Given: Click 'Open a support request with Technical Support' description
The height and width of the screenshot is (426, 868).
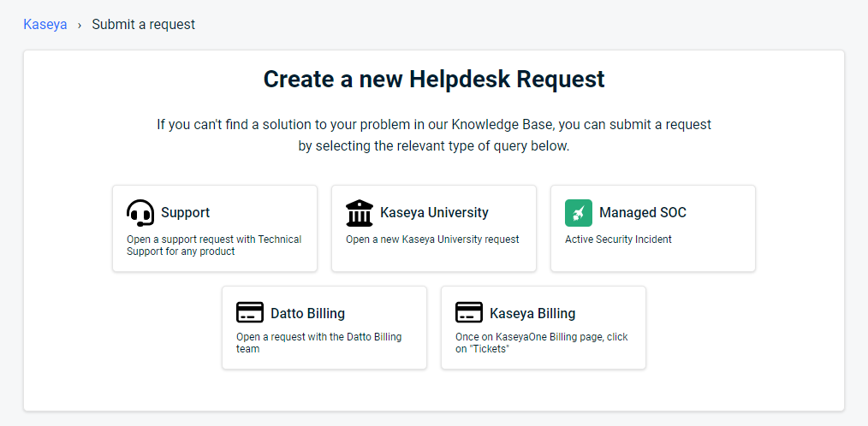Looking at the screenshot, I should pos(214,246).
